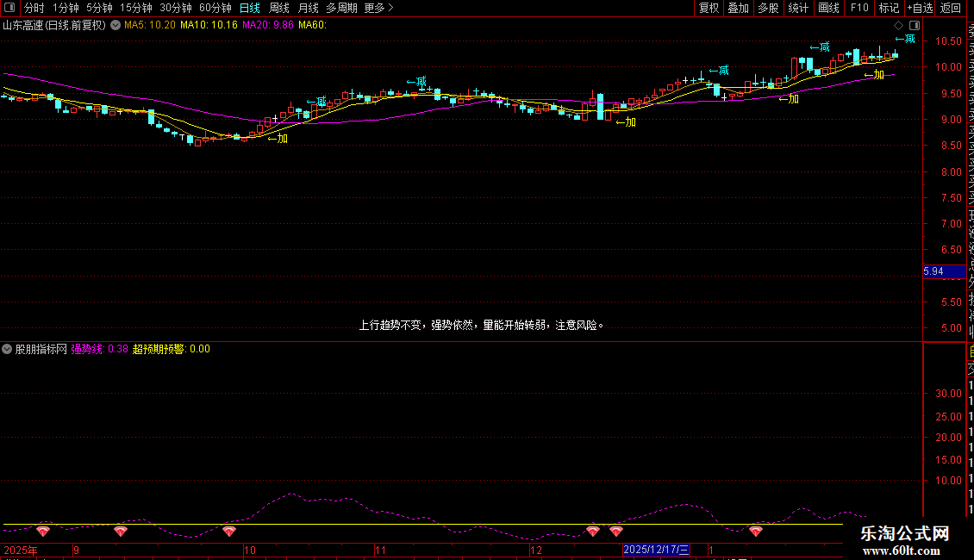974x560 pixels.
Task: Click the red gem marker right of the January 1 label
Action: pos(755,532)
